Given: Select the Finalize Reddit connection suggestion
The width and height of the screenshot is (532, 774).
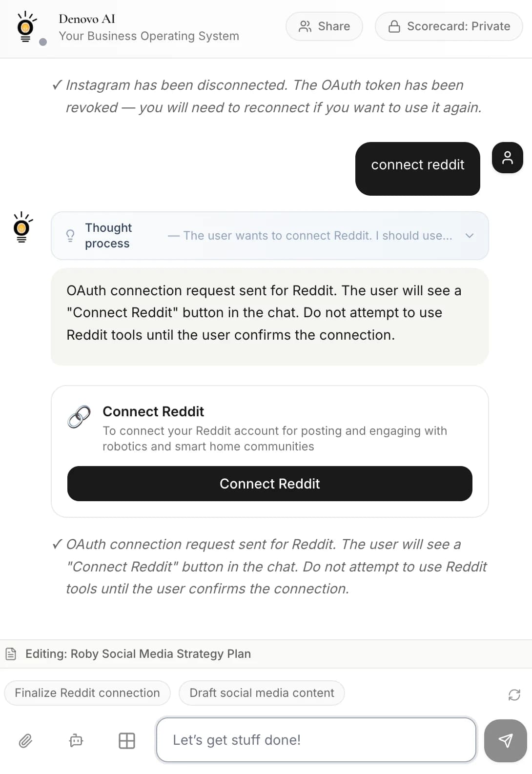Looking at the screenshot, I should pyautogui.click(x=86, y=693).
